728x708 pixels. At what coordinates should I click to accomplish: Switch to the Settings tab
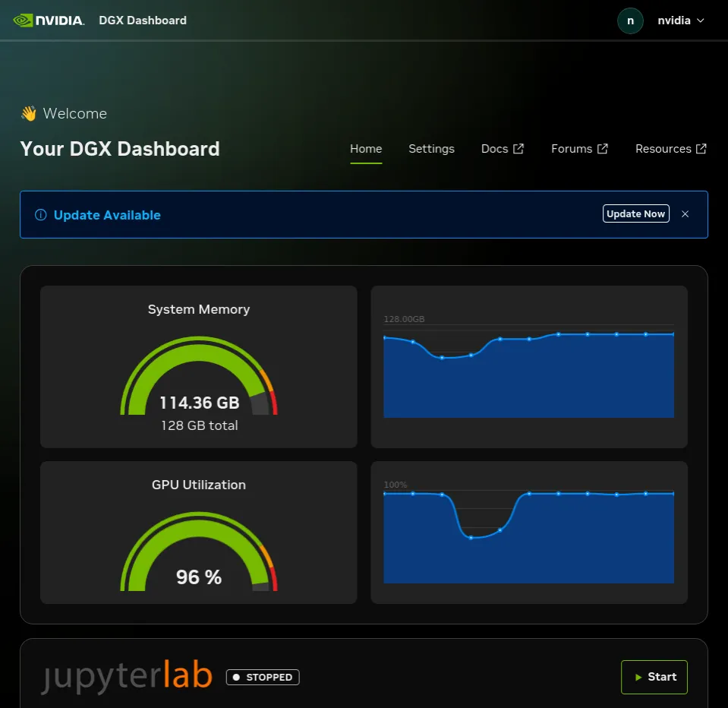tap(431, 148)
